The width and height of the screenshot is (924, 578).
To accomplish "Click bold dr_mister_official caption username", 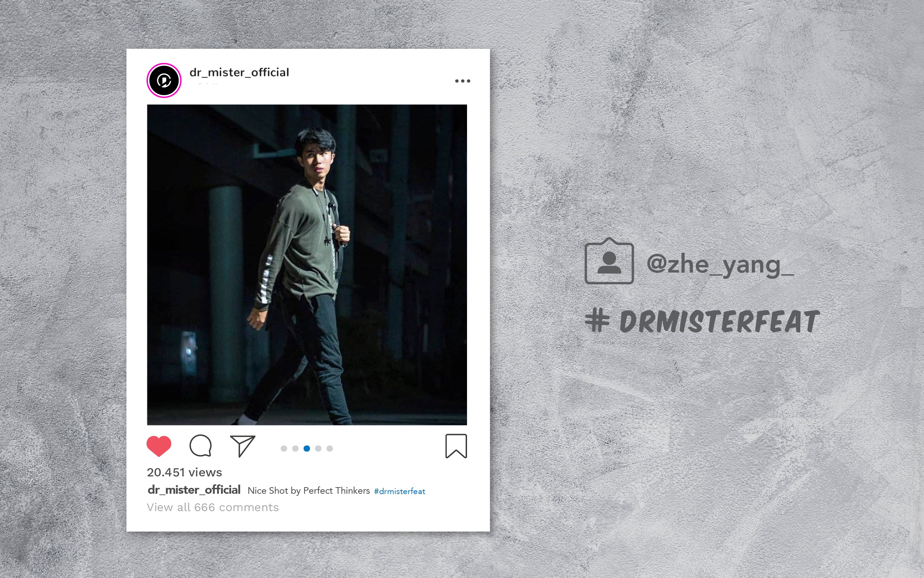I will [x=194, y=490].
